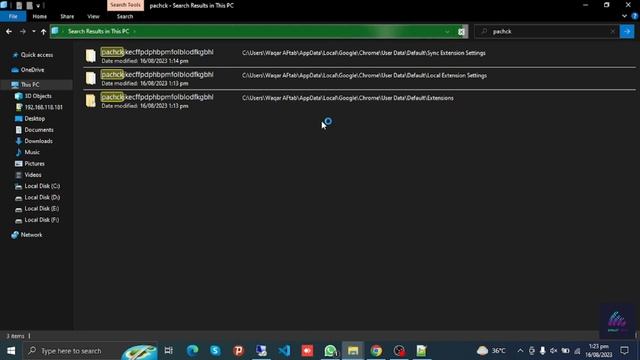Click folder icon of Local Extension Settings result
Viewport: 640px width, 360px height.
[91, 78]
